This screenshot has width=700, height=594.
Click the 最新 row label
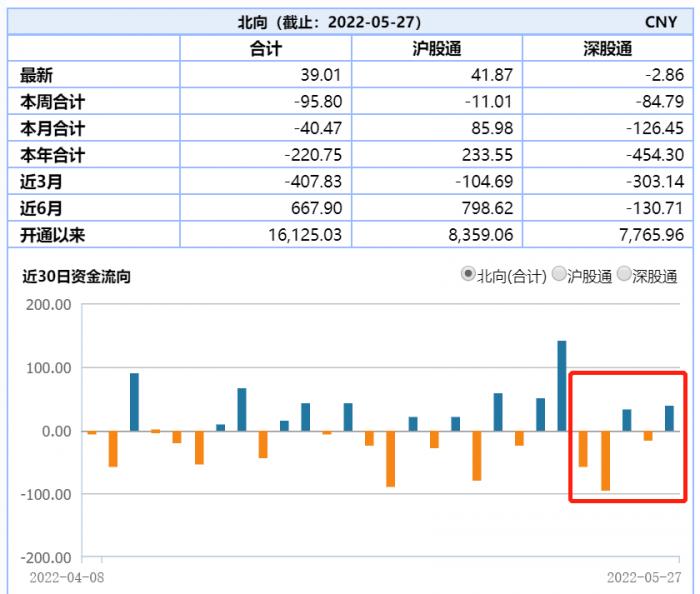point(36,75)
